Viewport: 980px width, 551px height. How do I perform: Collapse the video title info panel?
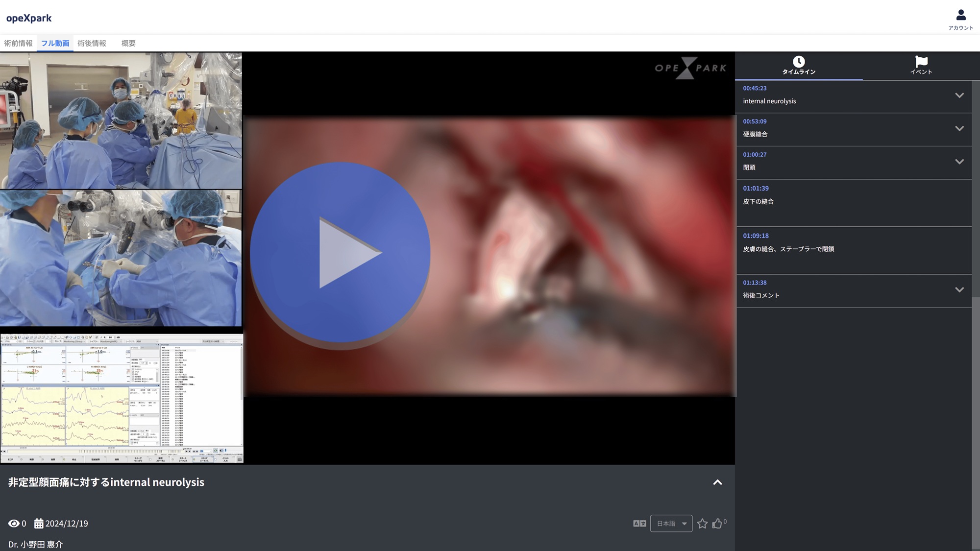point(717,482)
